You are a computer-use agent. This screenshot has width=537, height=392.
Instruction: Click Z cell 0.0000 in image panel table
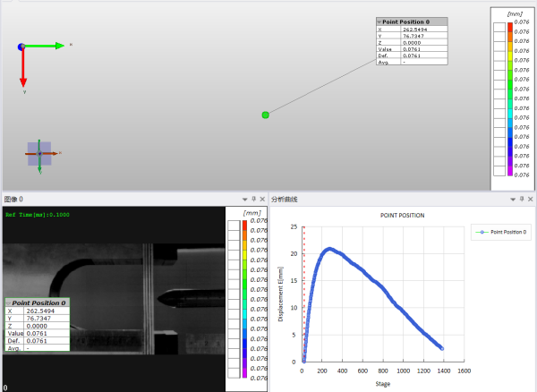47,326
